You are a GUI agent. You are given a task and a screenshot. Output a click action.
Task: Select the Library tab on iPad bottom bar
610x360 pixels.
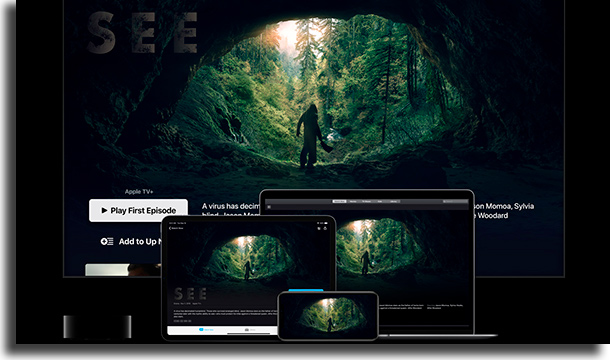click(249, 330)
